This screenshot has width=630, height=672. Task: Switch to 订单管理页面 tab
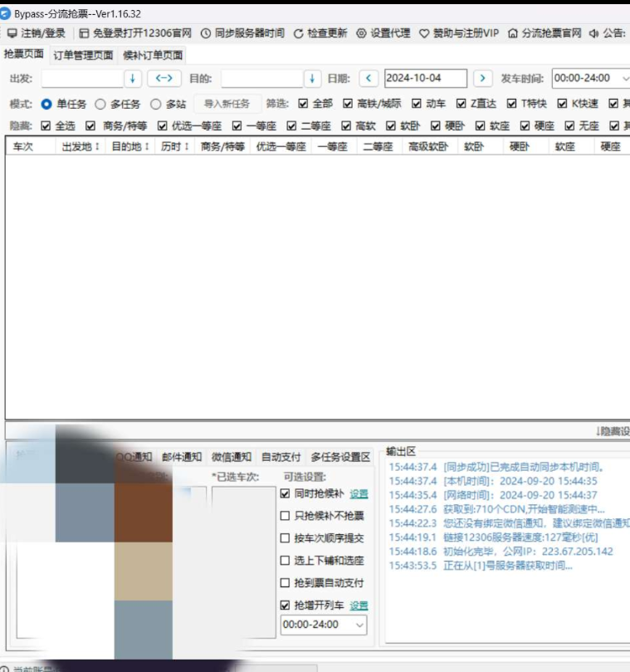click(83, 56)
